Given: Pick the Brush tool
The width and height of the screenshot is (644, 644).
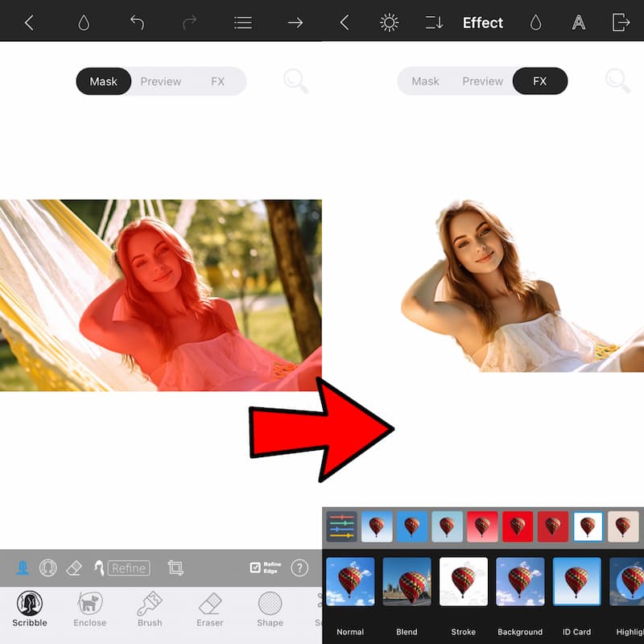Looking at the screenshot, I should pyautogui.click(x=150, y=608).
